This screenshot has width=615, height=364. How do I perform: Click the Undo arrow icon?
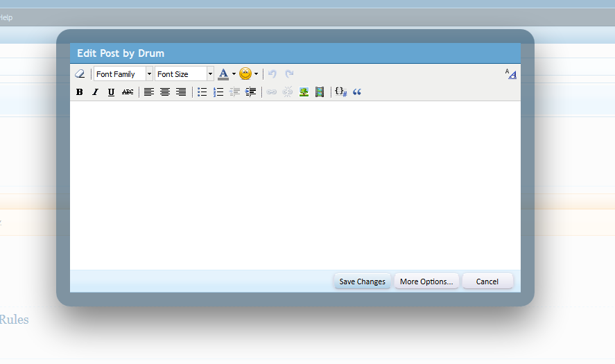click(x=272, y=73)
